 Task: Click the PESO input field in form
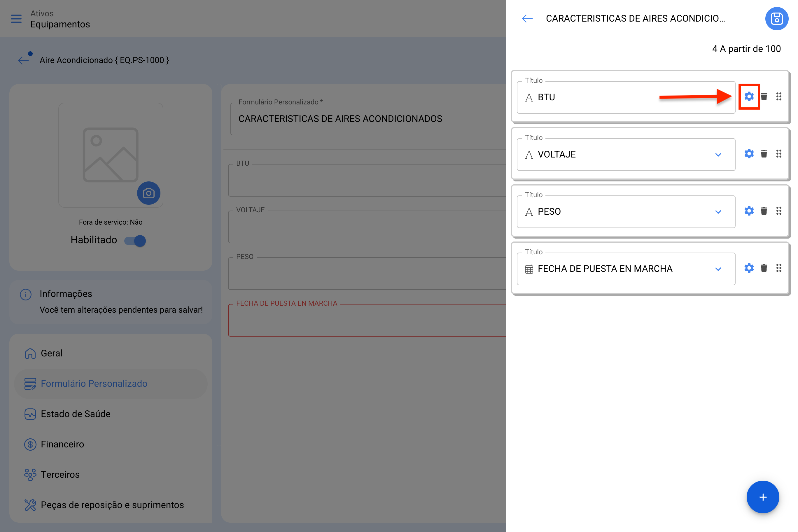[x=367, y=274]
